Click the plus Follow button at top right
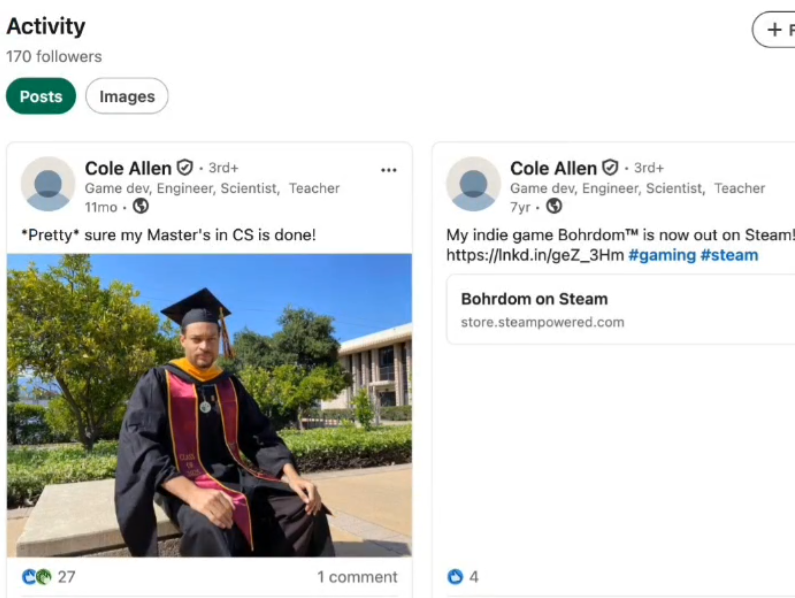This screenshot has width=795, height=598. point(774,30)
